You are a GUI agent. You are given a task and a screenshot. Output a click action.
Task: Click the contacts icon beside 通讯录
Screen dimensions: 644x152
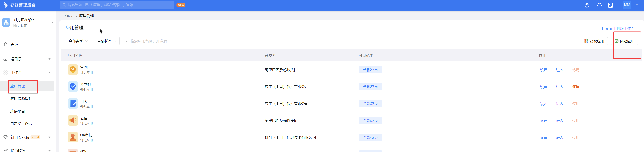pos(6,59)
